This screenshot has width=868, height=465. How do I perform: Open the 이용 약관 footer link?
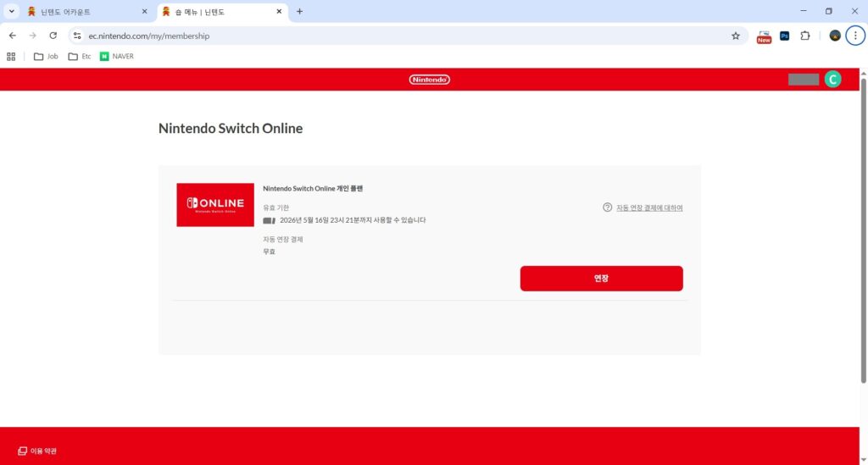[37, 451]
